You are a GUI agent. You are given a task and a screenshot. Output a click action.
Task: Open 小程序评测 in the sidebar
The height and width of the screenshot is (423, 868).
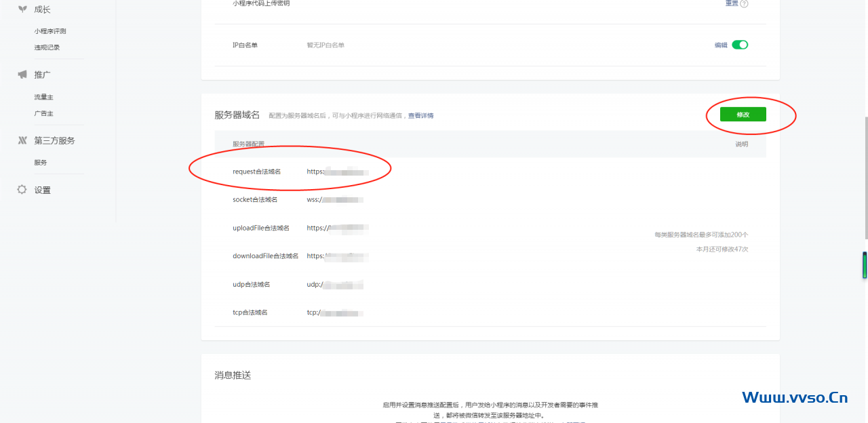tap(50, 31)
